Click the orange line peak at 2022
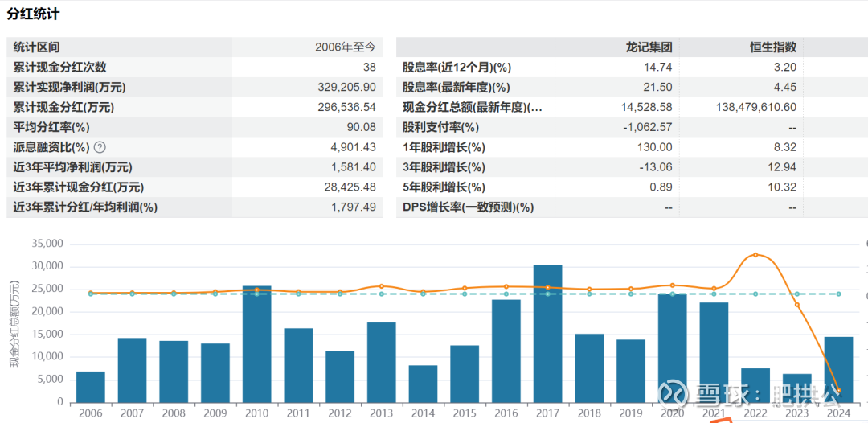The image size is (868, 423). click(755, 255)
